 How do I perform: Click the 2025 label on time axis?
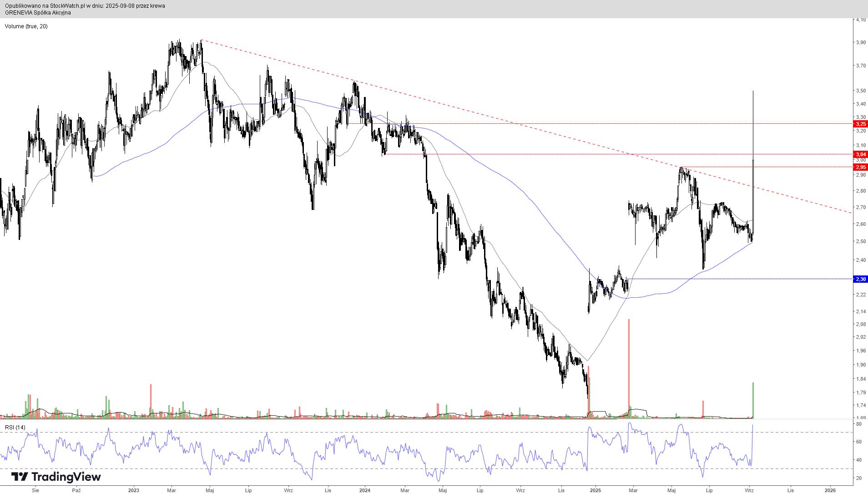click(595, 490)
